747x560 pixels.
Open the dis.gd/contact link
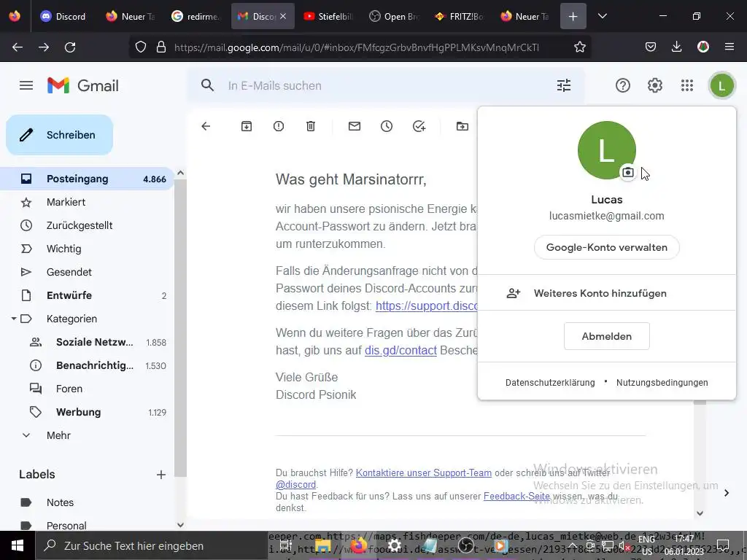tap(400, 351)
